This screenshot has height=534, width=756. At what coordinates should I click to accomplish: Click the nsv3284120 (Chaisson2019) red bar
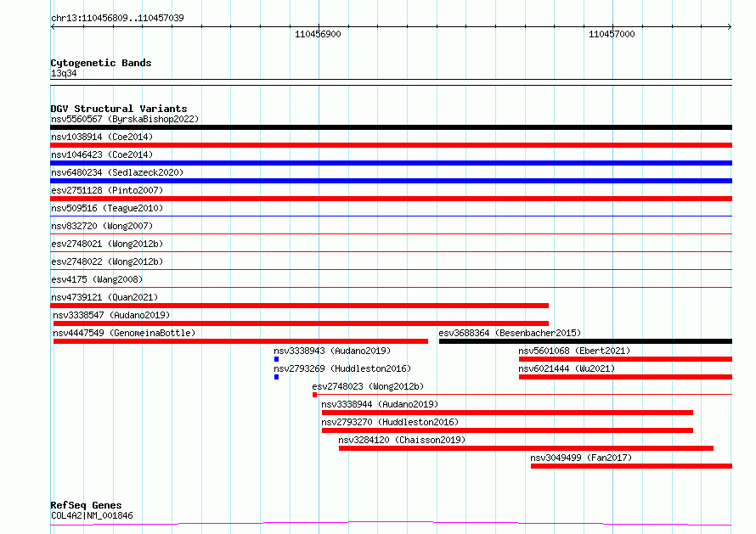[526, 448]
